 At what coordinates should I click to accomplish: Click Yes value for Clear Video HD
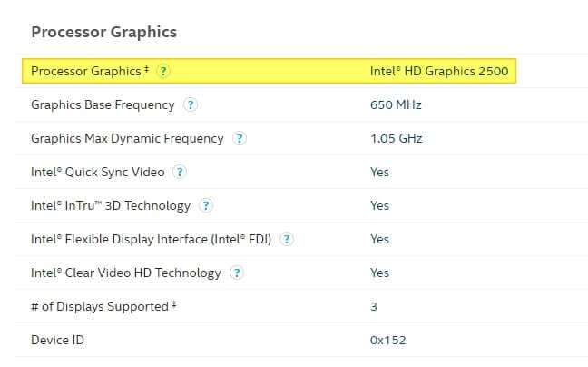pos(379,273)
